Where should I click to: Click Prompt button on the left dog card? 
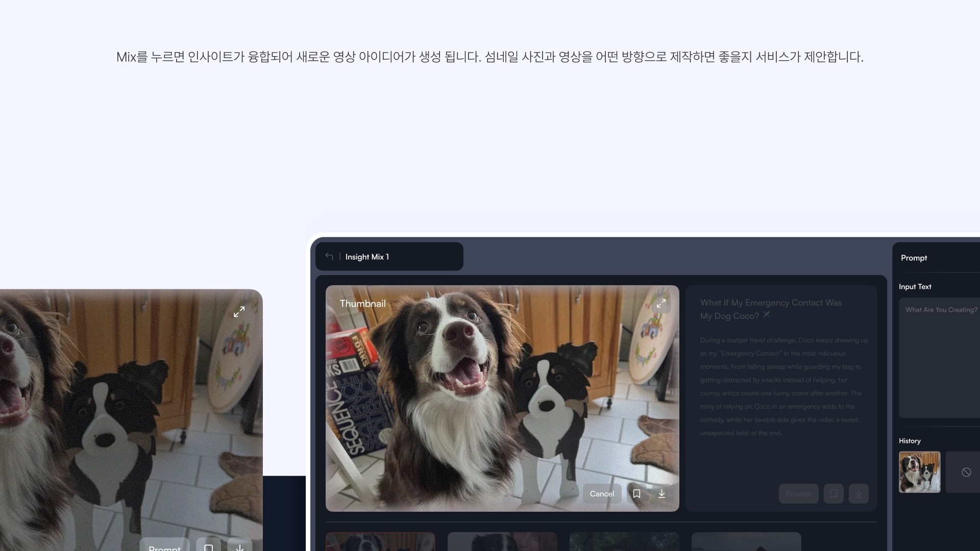coord(164,546)
